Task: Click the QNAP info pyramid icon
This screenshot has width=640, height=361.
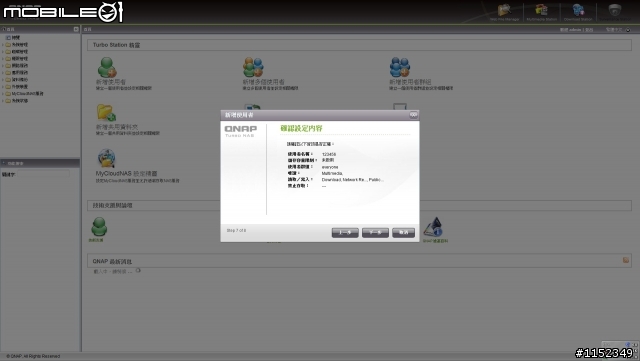Action: click(x=433, y=227)
